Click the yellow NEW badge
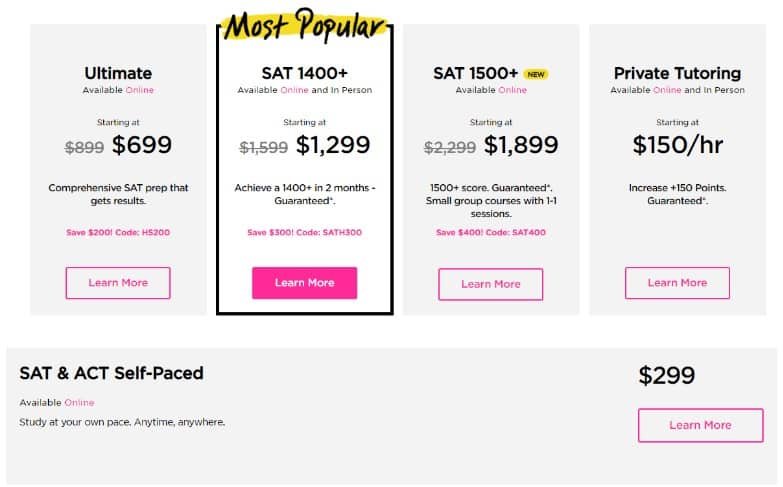The width and height of the screenshot is (783, 487). [x=536, y=74]
